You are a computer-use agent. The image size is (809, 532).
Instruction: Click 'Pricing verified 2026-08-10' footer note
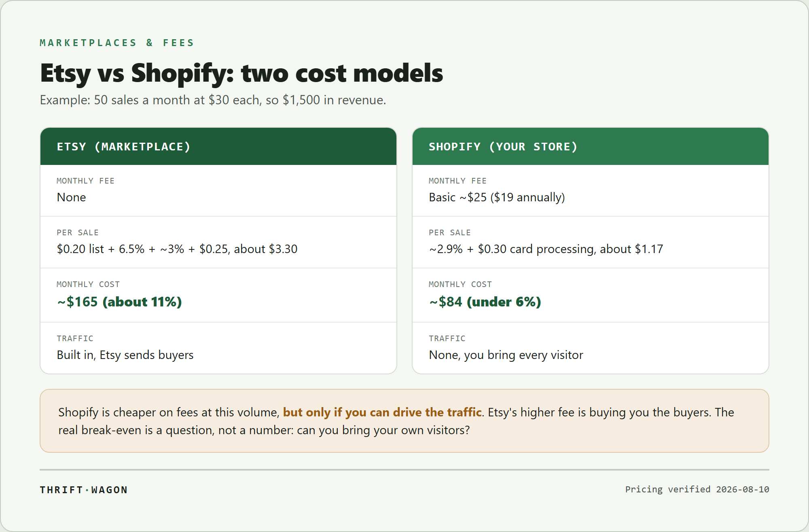click(697, 490)
